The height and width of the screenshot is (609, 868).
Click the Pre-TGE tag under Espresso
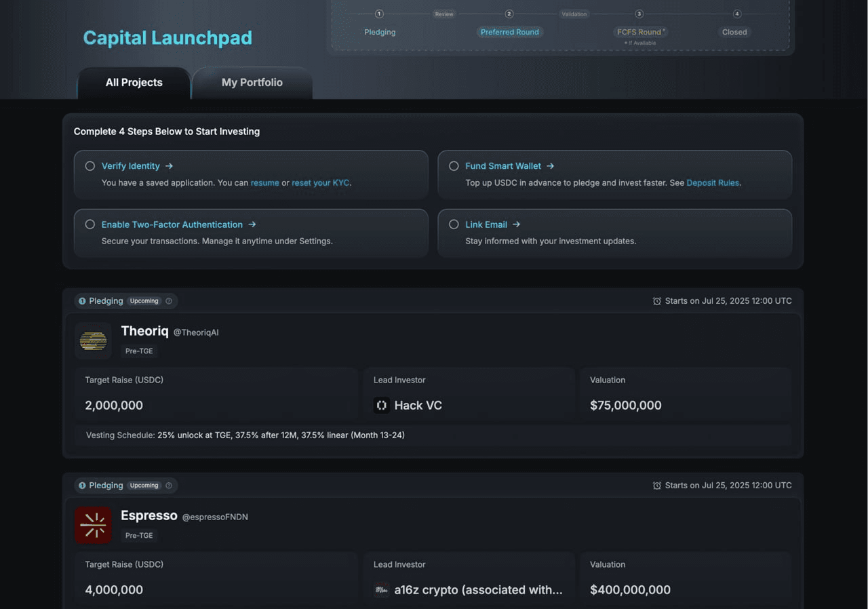pos(139,536)
